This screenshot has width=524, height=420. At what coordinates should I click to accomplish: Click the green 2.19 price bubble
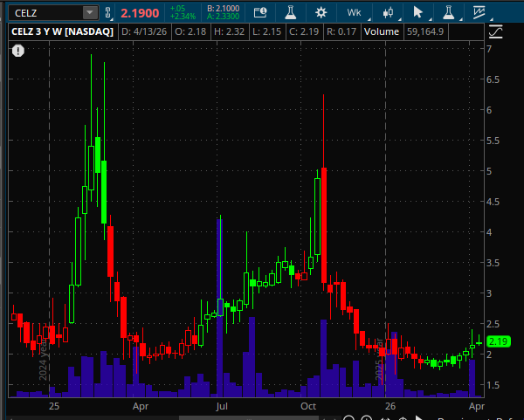(x=499, y=341)
